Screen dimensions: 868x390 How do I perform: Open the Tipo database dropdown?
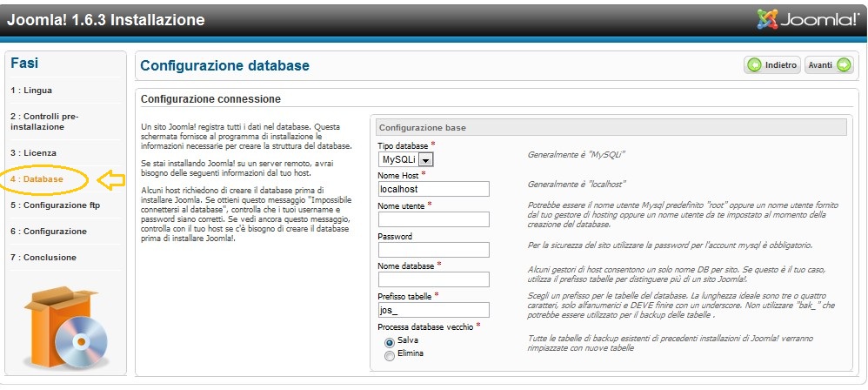coord(406,159)
